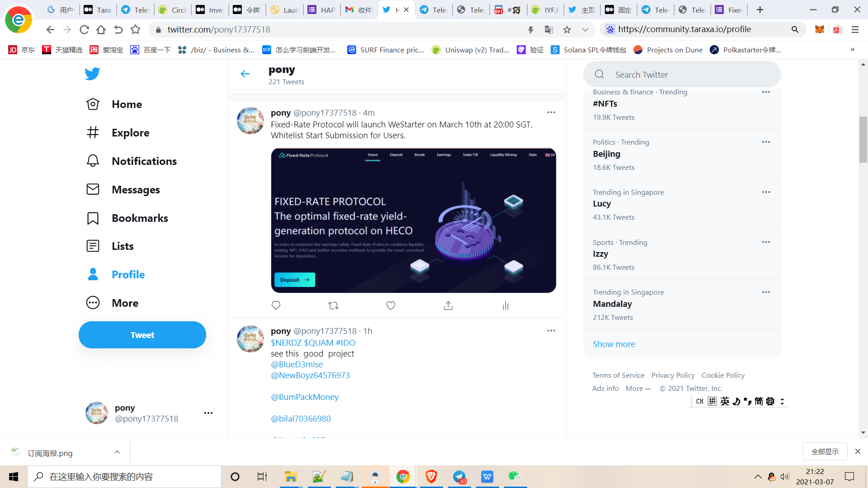Go back using the profile back arrow
Screen dimensions: 868x488
pos(245,74)
